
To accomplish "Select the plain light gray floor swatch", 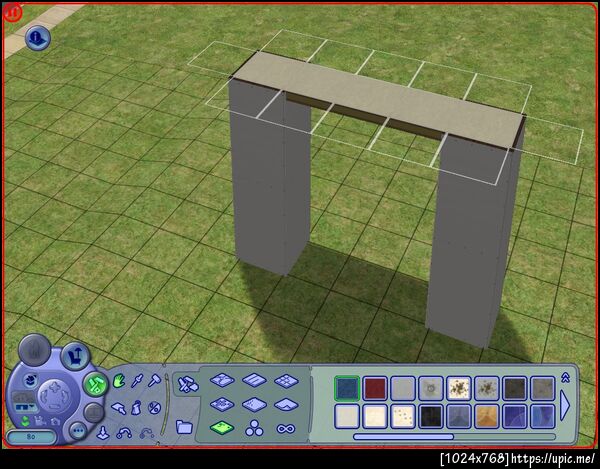I will (x=403, y=388).
